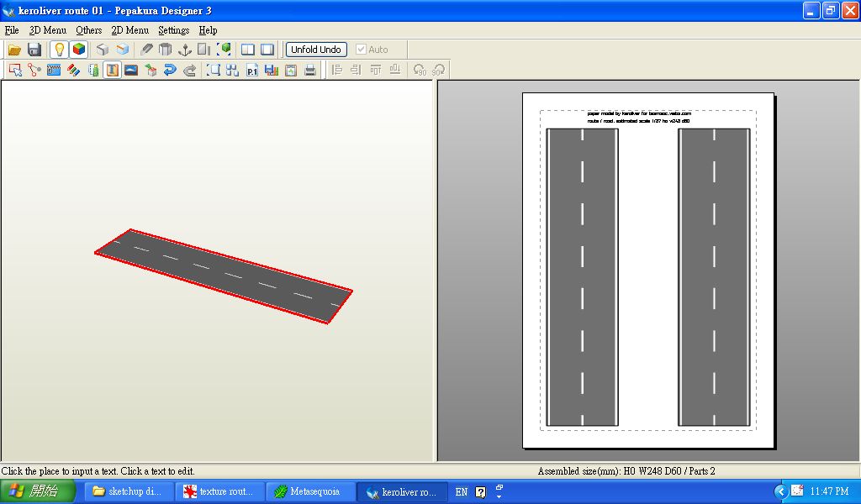Click the Save floppy disk icon

(x=34, y=50)
